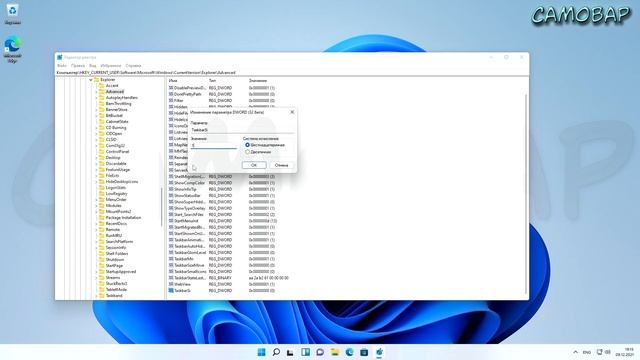
Task: Expand the CD Burning tree key
Action: 96,127
